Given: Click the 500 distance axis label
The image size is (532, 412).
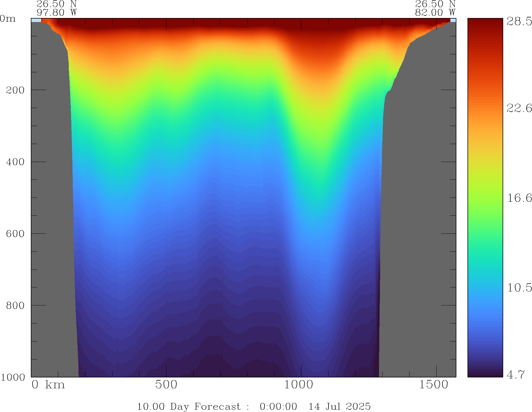Looking at the screenshot, I should click(166, 385).
